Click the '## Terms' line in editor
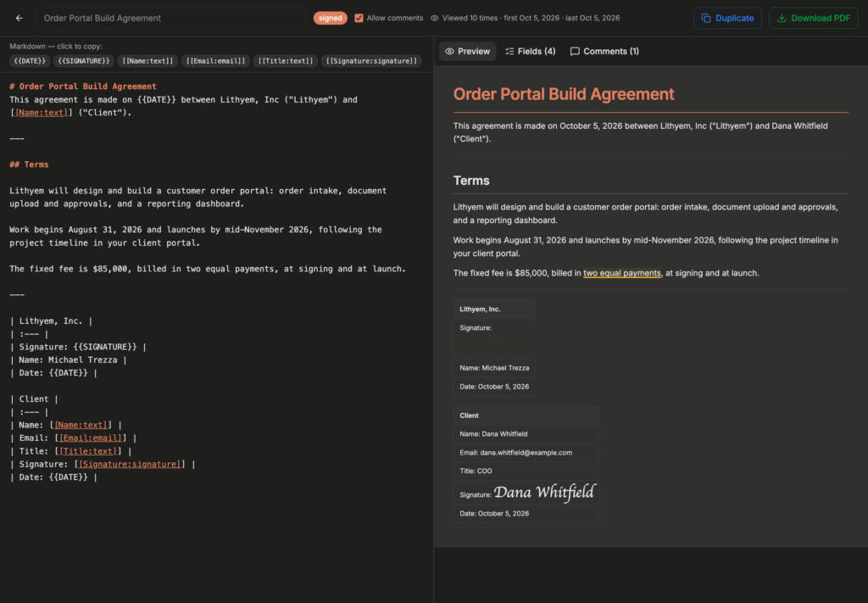Screen dimensions: 868x603 tap(29, 165)
